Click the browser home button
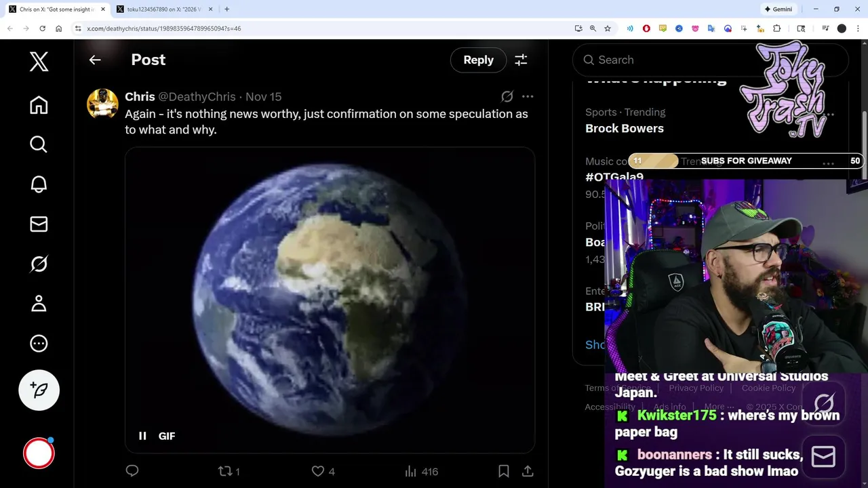Screen dimensions: 868x488 click(x=58, y=28)
